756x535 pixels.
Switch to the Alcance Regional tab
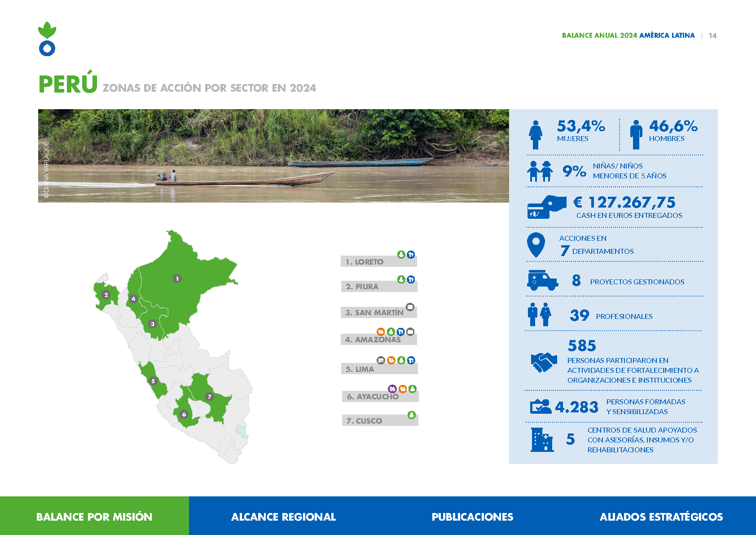coord(283,517)
